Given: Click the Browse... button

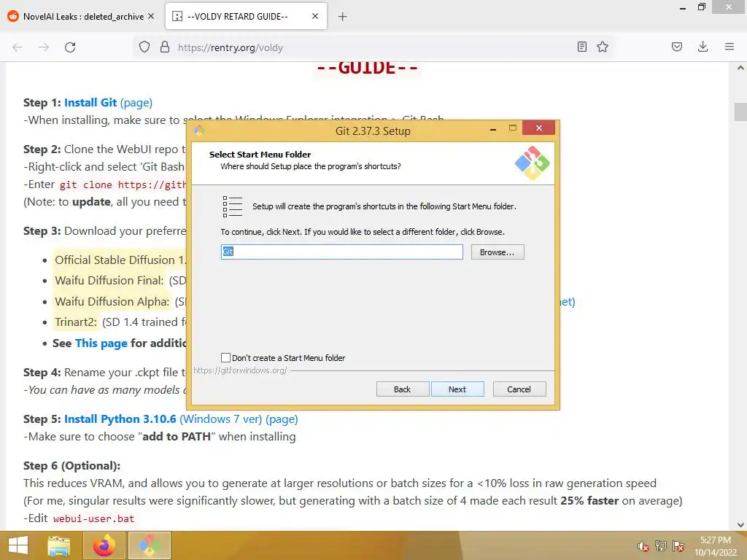Looking at the screenshot, I should tap(498, 252).
